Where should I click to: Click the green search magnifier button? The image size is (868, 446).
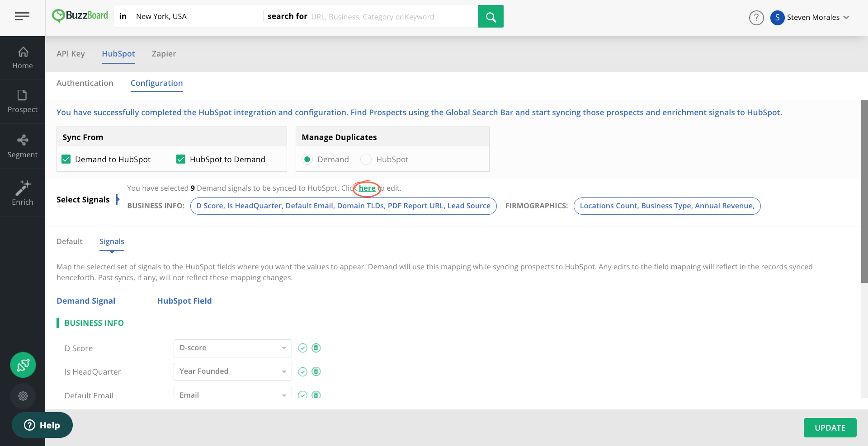[x=491, y=17]
